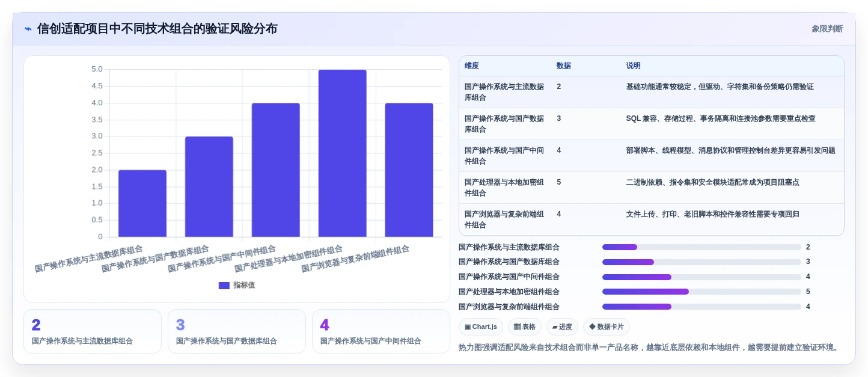Click description starting 基础功能通常较稳定
Screen dimensions: 868x377
(x=720, y=87)
